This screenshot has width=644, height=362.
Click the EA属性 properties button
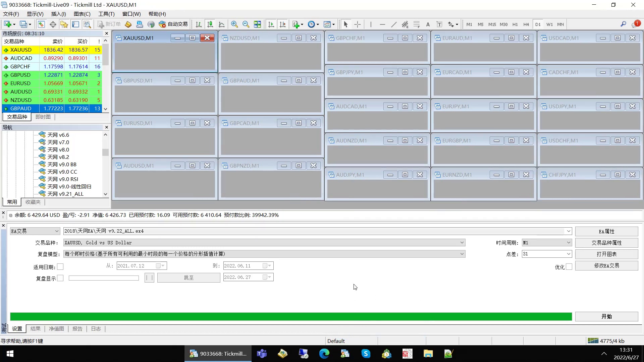point(606,231)
